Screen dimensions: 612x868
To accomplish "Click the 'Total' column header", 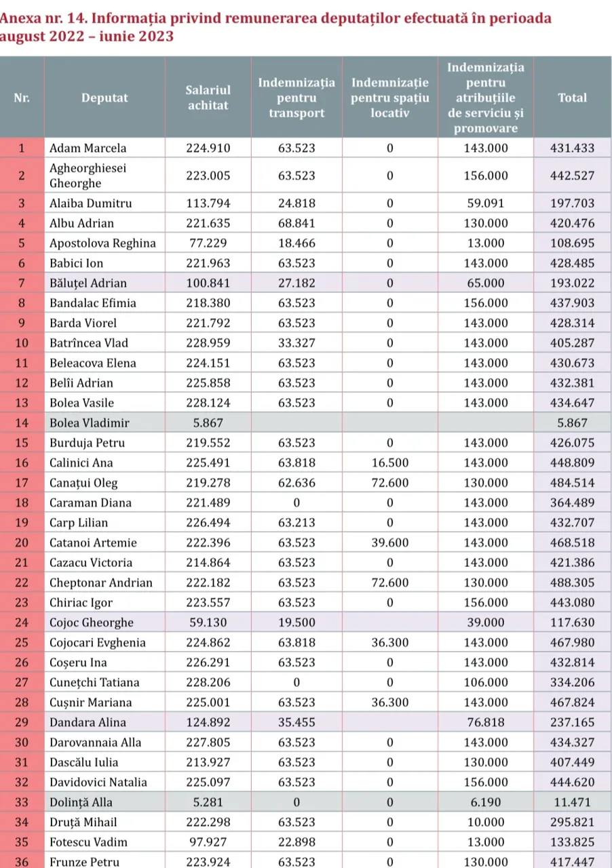I will (572, 98).
